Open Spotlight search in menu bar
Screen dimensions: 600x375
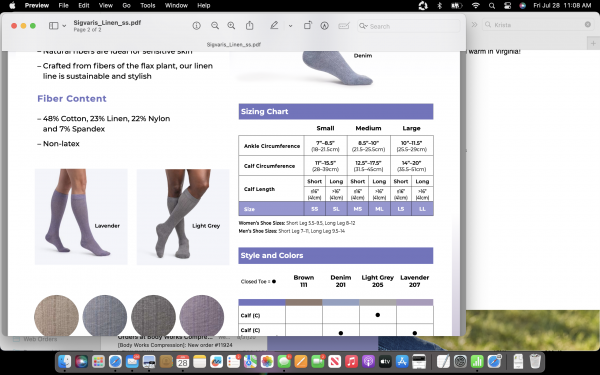492,5
